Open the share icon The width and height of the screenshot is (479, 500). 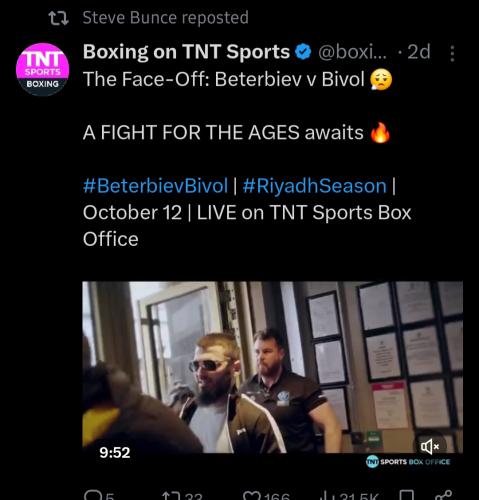pos(444,495)
